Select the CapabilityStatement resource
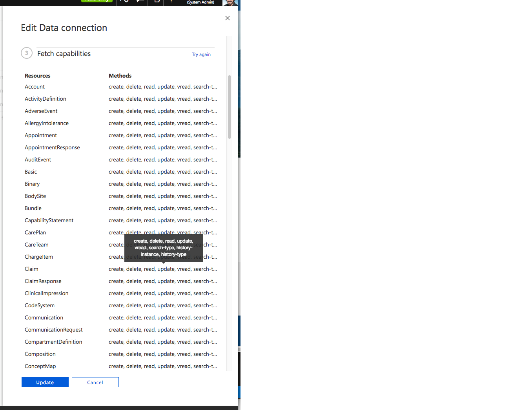 point(49,220)
